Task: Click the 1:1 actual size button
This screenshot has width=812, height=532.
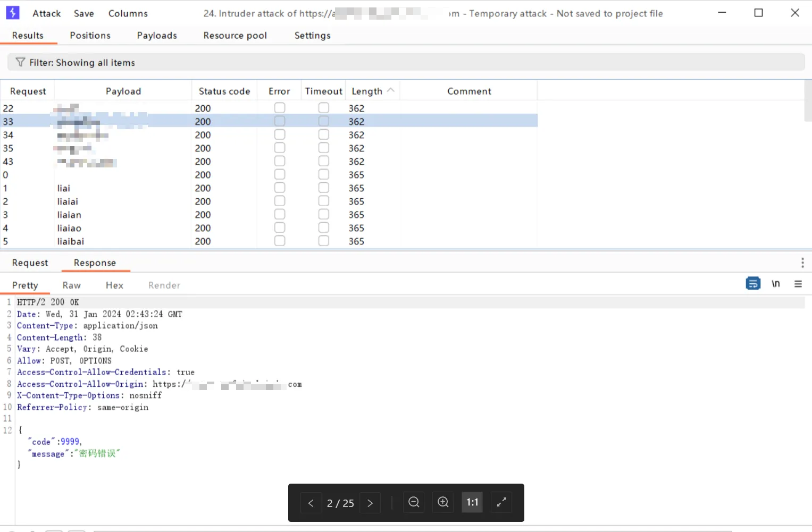Action: (472, 502)
